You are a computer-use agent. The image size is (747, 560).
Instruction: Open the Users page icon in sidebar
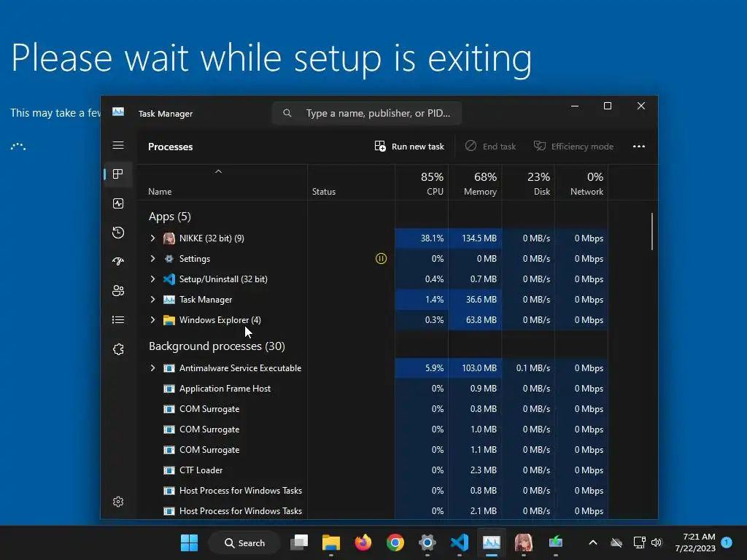[x=118, y=290]
